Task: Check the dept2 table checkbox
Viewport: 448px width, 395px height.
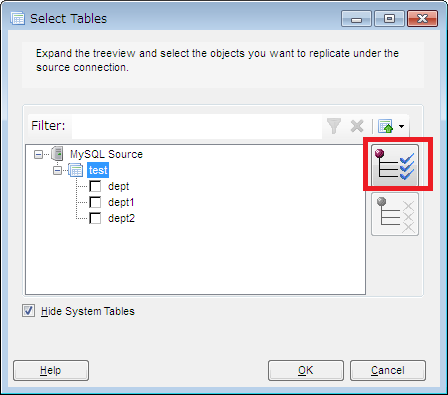Action: tap(95, 218)
